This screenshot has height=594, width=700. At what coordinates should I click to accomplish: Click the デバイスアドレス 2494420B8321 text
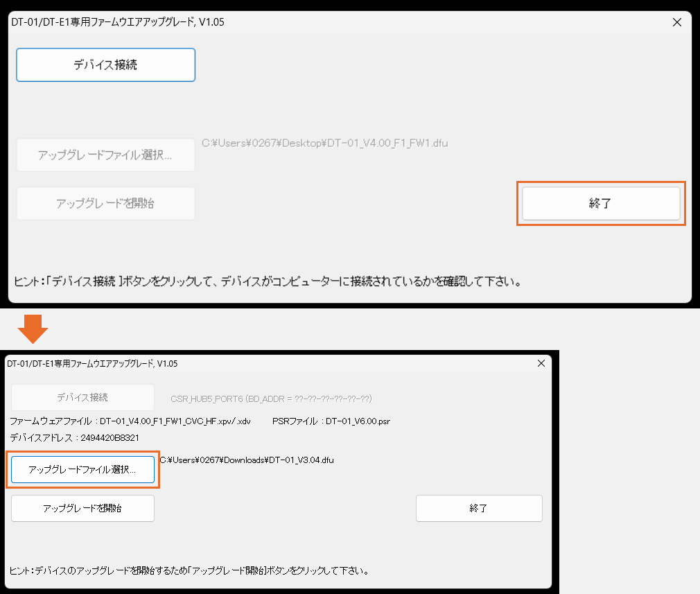tap(75, 438)
